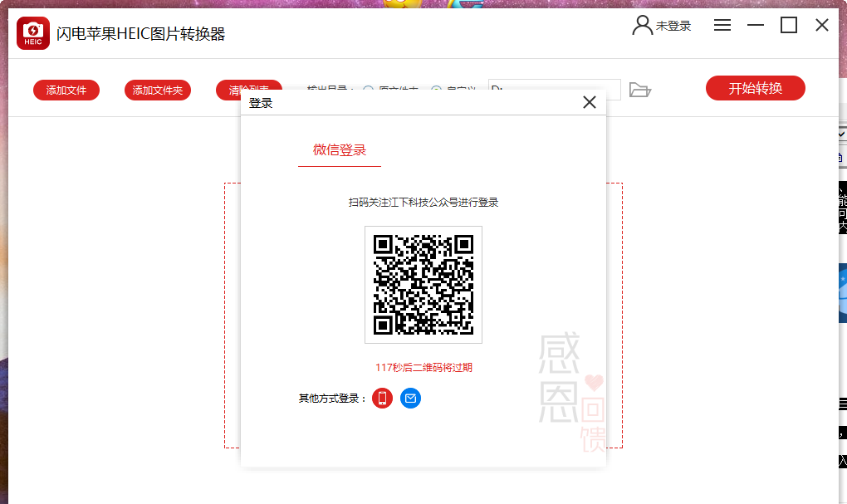
Task: Click the 未登录 login status text
Action: [673, 26]
